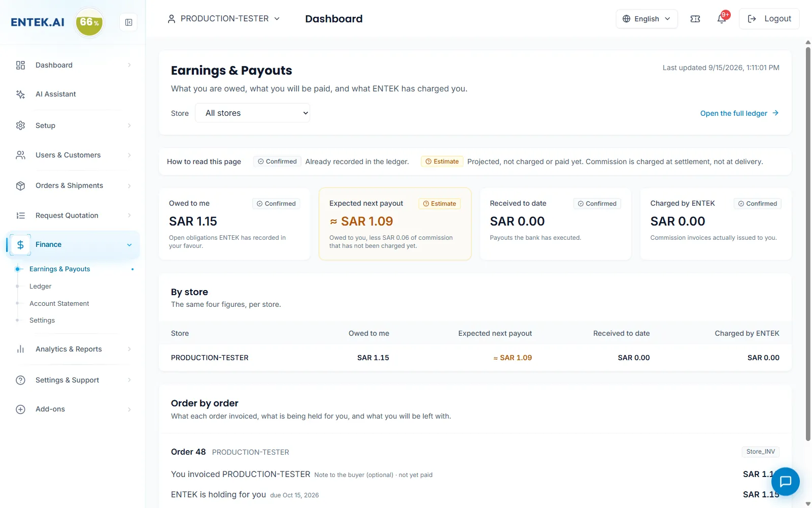Open the notifications bell
This screenshot has width=812, height=508.
(x=722, y=19)
